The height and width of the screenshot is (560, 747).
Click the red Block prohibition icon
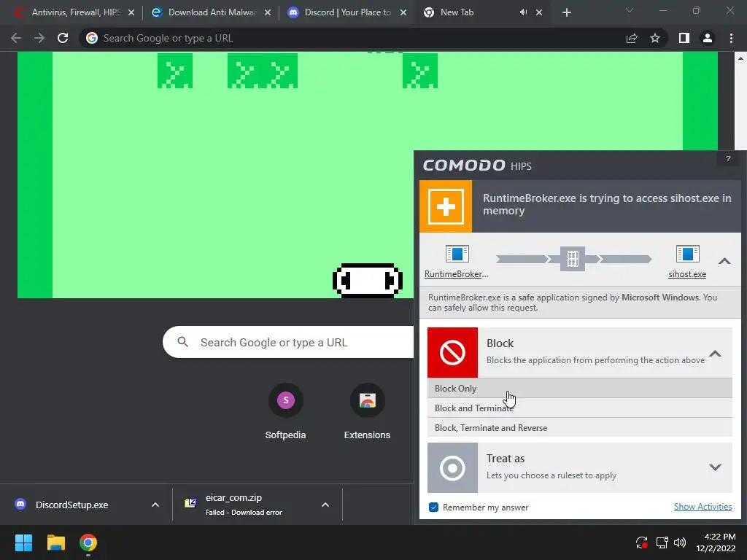[x=452, y=352]
